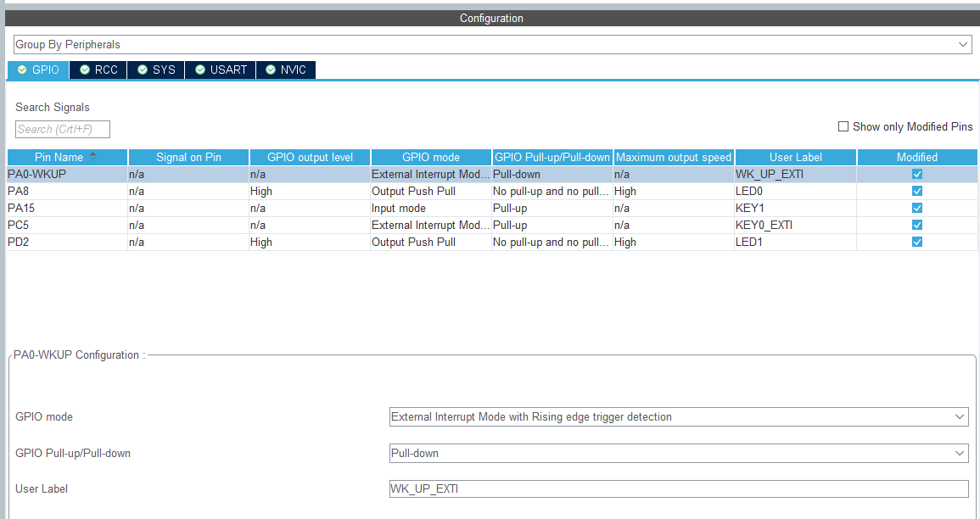Viewport: 980px width, 519px height.
Task: Uncheck Modified checkbox for PA0-WKUP row
Action: pyautogui.click(x=916, y=174)
